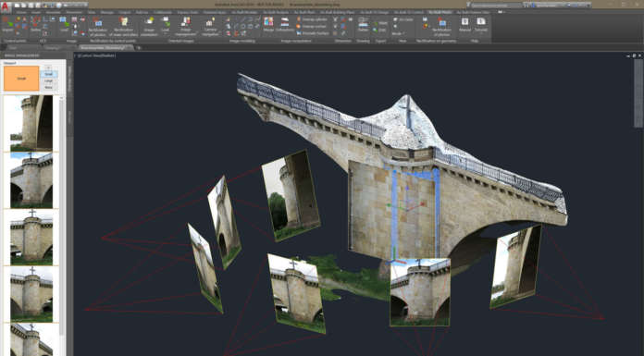Select partially visible fifth thumbnail
This screenshot has width=644, height=356.
31,340
